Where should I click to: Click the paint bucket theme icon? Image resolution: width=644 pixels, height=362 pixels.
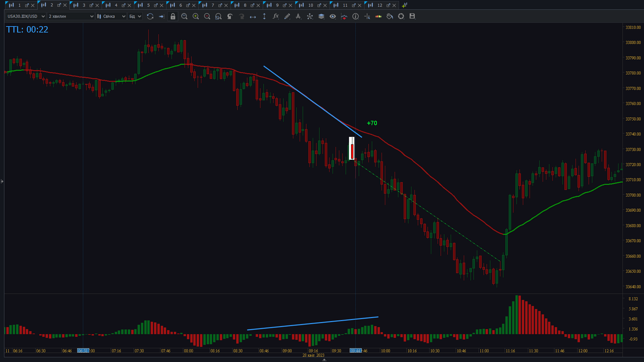[389, 16]
